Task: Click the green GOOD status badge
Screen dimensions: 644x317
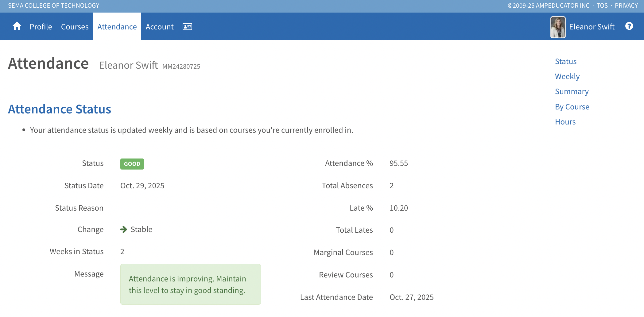Action: coord(132,164)
